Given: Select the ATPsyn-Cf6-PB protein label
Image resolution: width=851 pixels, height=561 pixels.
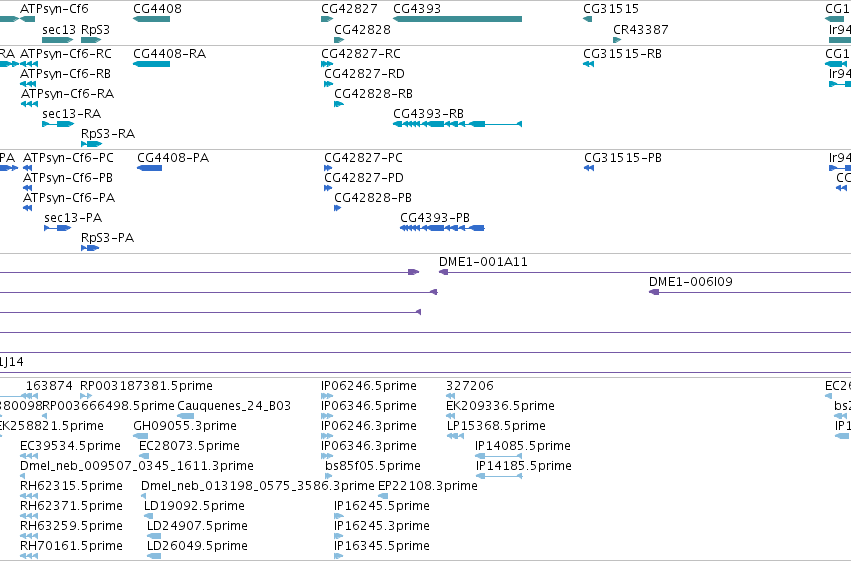Looking at the screenshot, I should (x=67, y=178).
